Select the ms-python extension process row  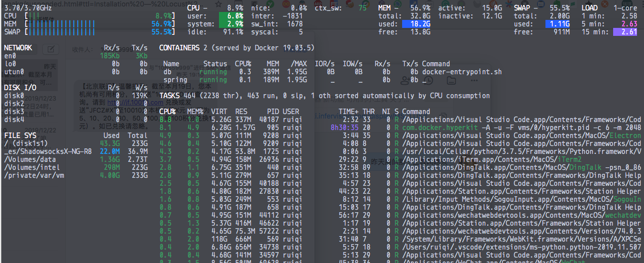tap(401, 247)
